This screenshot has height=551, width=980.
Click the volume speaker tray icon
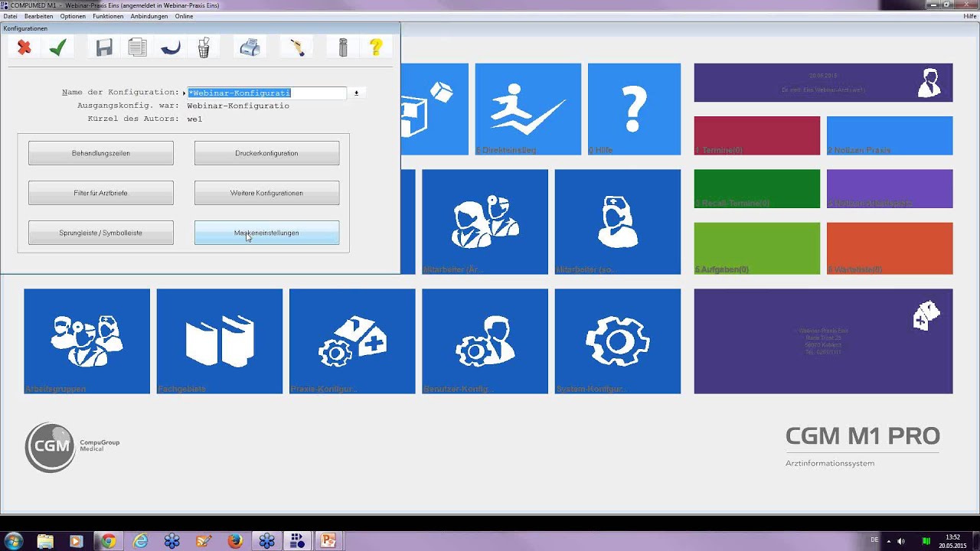click(x=900, y=541)
